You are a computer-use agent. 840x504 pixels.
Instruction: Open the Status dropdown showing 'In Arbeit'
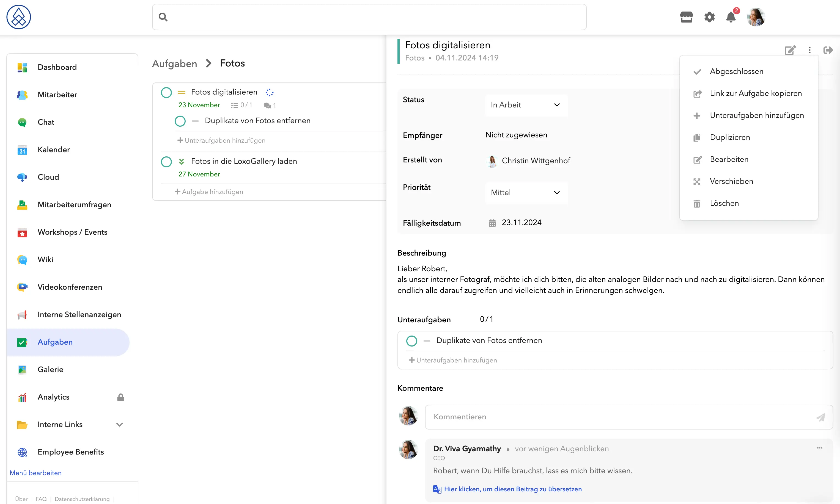(x=526, y=105)
